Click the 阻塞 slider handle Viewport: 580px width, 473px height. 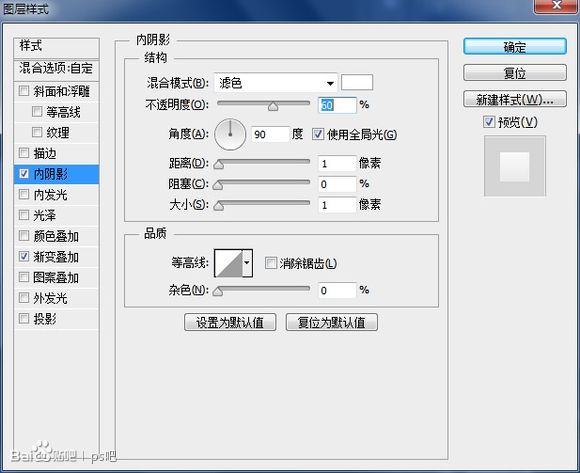click(x=218, y=185)
